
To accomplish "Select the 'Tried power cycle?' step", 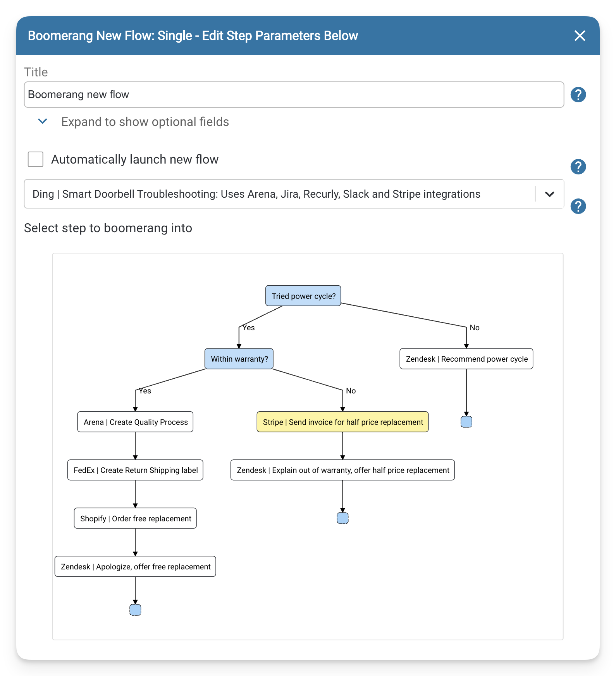I will tap(303, 296).
